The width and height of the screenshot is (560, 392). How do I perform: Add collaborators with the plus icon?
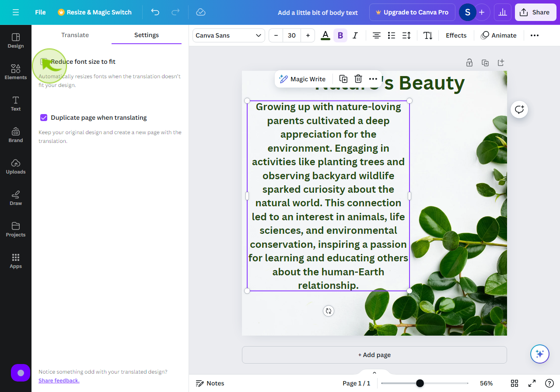coord(482,12)
